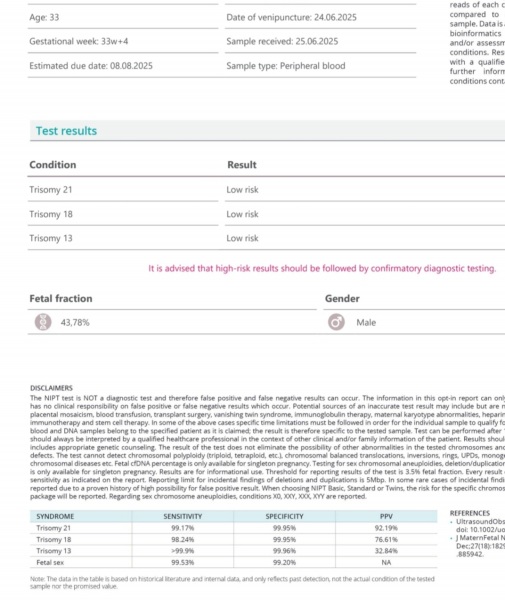The image size is (505, 600).
Task: Click the 'Result' column header
Action: tap(242, 165)
